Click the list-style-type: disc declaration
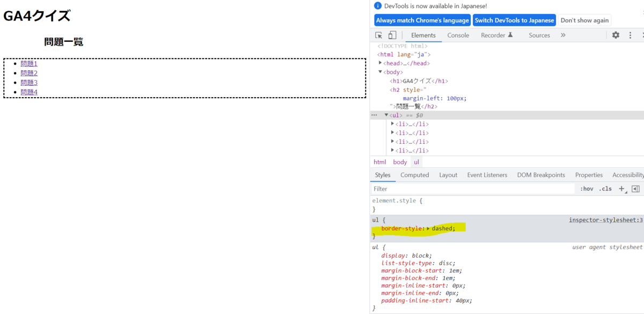 pos(418,263)
